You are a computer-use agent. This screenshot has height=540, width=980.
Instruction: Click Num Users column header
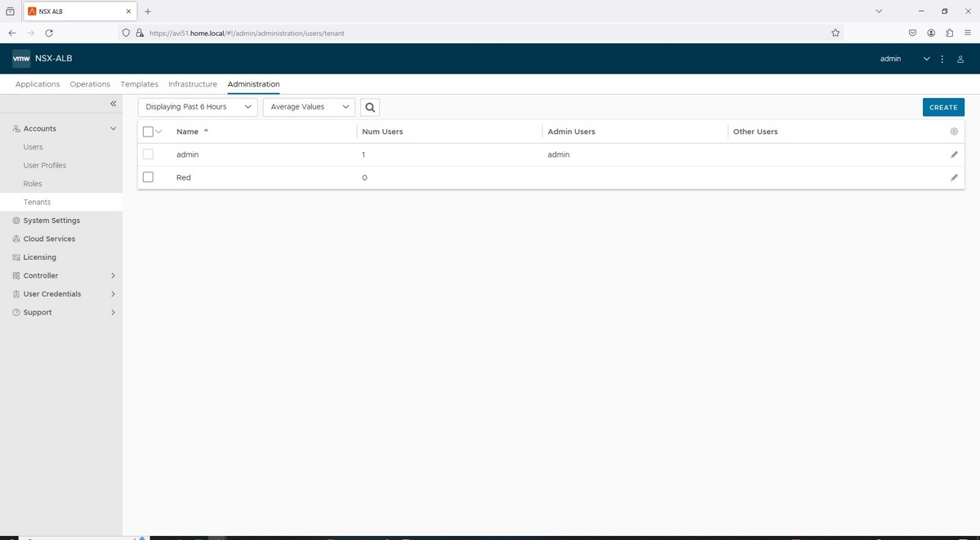click(x=382, y=132)
